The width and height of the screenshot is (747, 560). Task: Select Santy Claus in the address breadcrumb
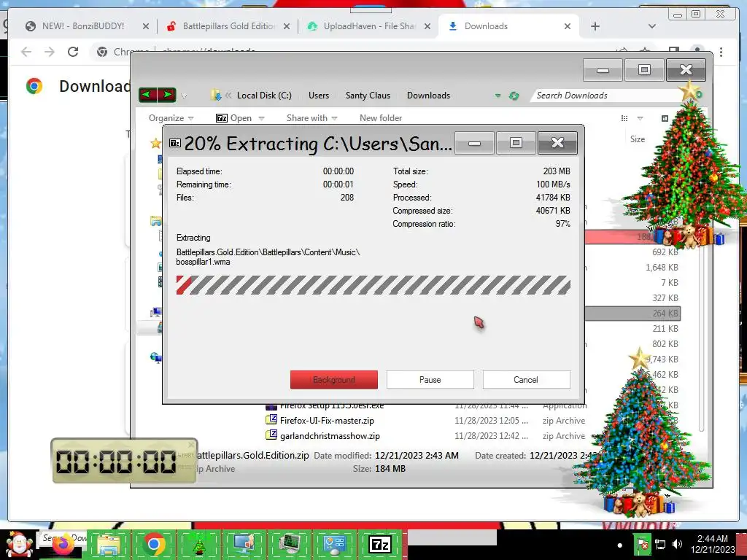[x=368, y=96]
